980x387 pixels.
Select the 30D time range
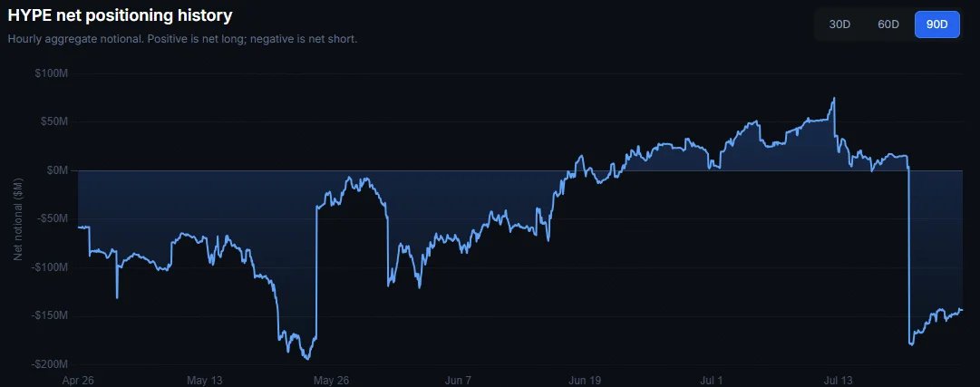pyautogui.click(x=839, y=24)
